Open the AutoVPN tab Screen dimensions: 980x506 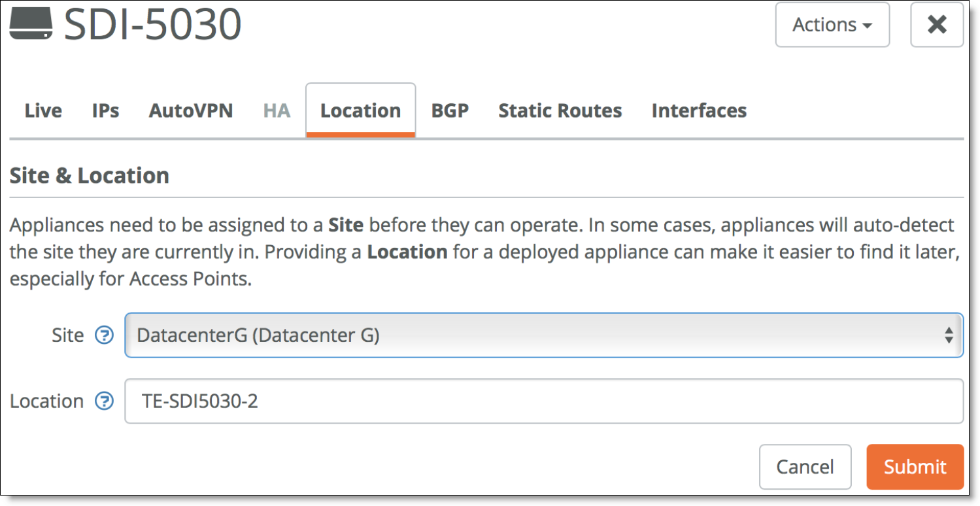[191, 110]
